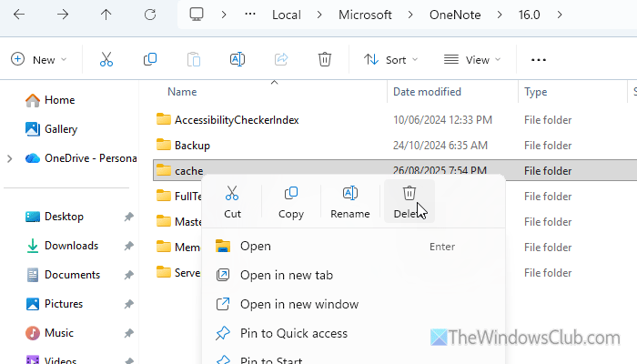Open Music in Quick access
This screenshot has height=364, width=637.
pos(49,333)
